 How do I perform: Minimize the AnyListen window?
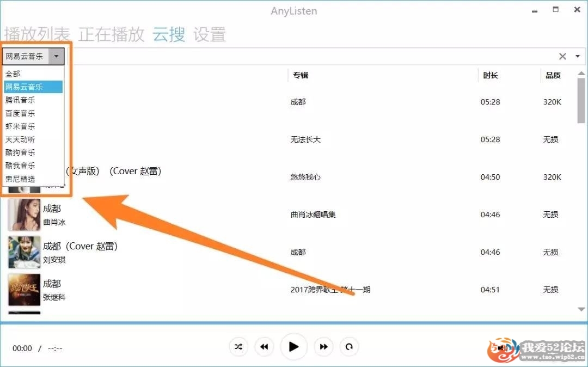tap(535, 11)
